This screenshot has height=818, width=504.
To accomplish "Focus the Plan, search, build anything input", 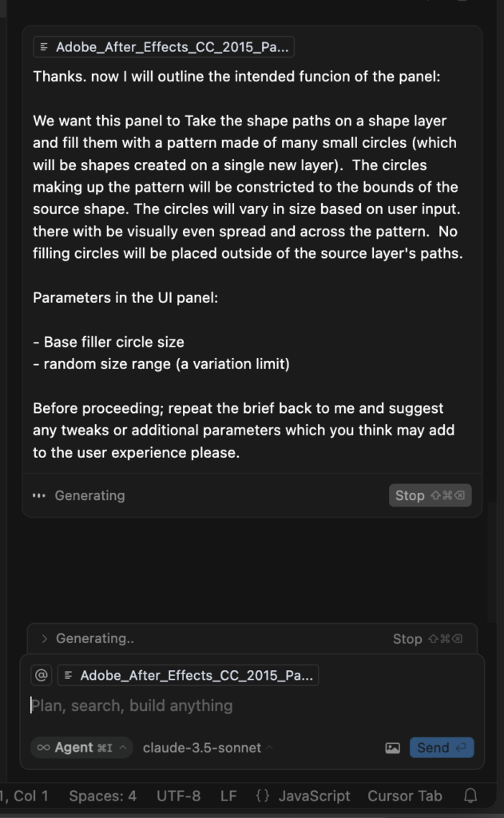I will click(x=251, y=705).
